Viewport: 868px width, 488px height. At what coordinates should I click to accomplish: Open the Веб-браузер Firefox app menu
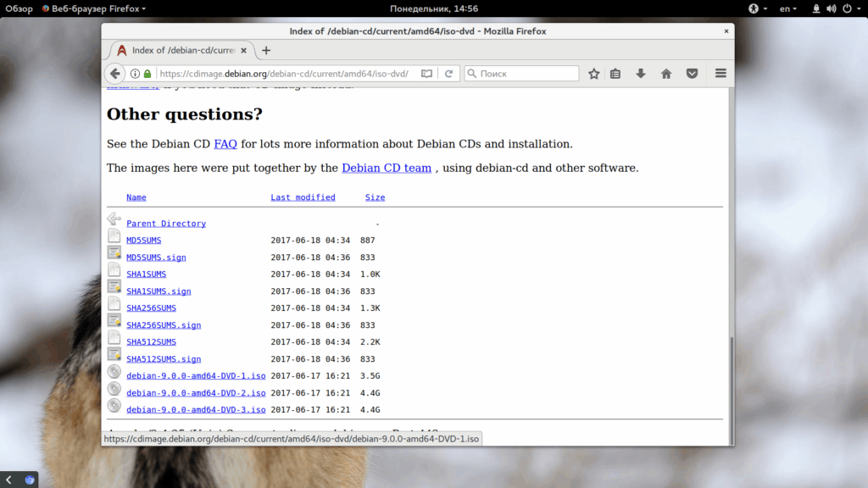point(94,8)
